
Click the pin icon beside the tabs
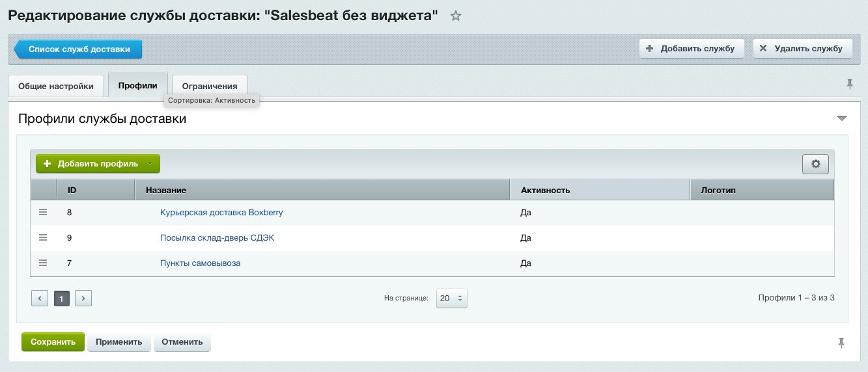[849, 84]
